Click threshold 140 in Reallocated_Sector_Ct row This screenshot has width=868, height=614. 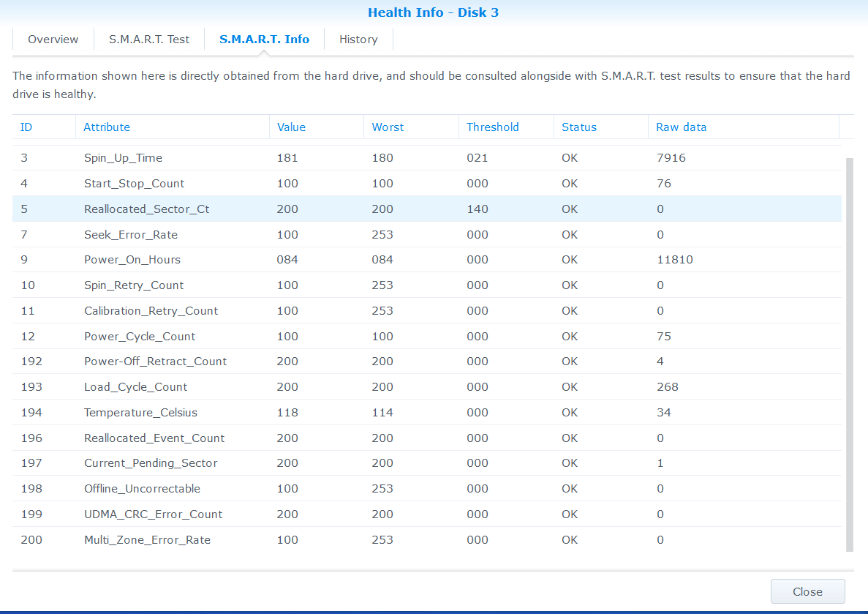point(478,209)
